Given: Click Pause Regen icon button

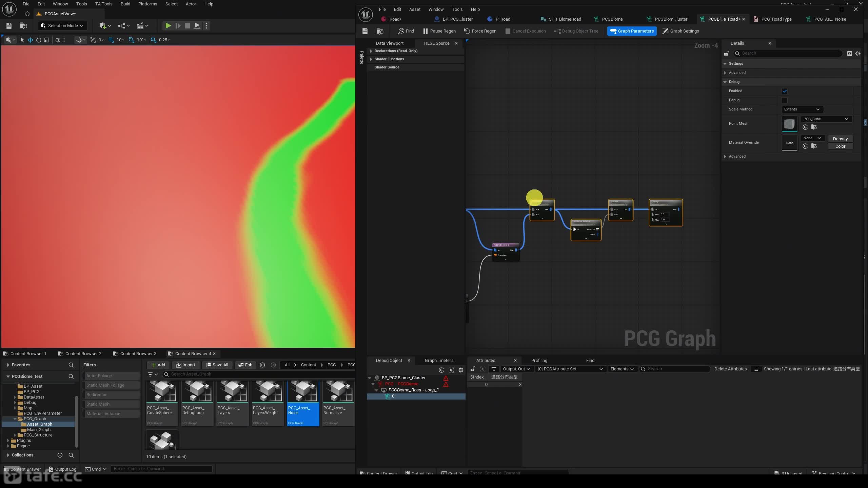Looking at the screenshot, I should (425, 31).
